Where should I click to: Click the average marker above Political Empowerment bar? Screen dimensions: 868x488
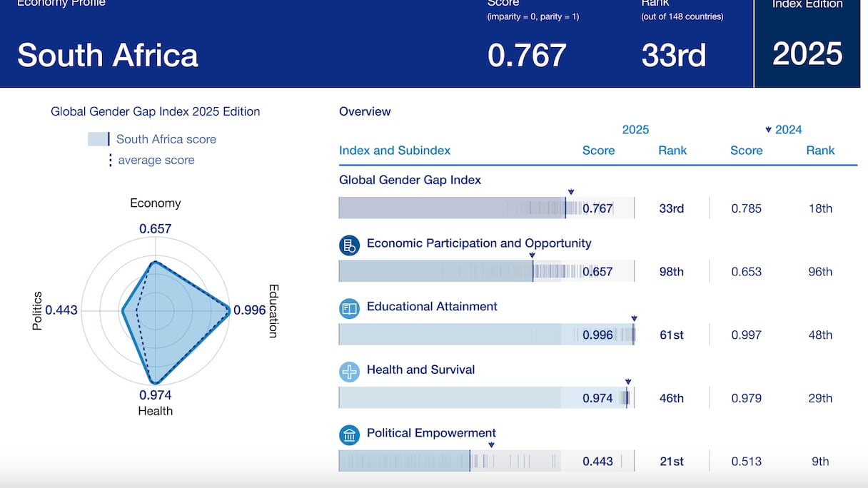(x=491, y=445)
